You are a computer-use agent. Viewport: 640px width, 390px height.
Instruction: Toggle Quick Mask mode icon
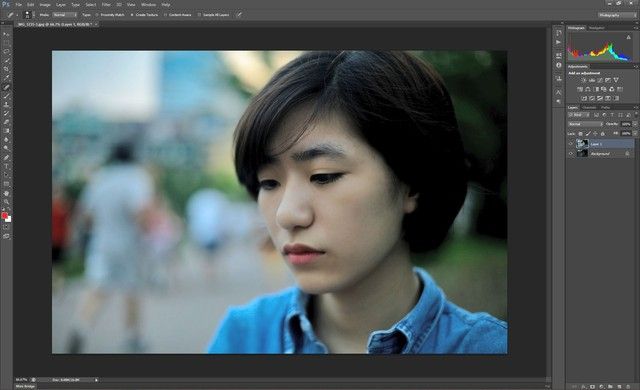[6, 228]
